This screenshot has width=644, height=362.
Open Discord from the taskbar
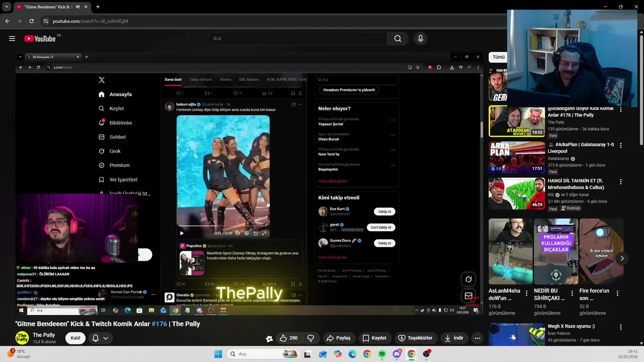click(x=397, y=354)
